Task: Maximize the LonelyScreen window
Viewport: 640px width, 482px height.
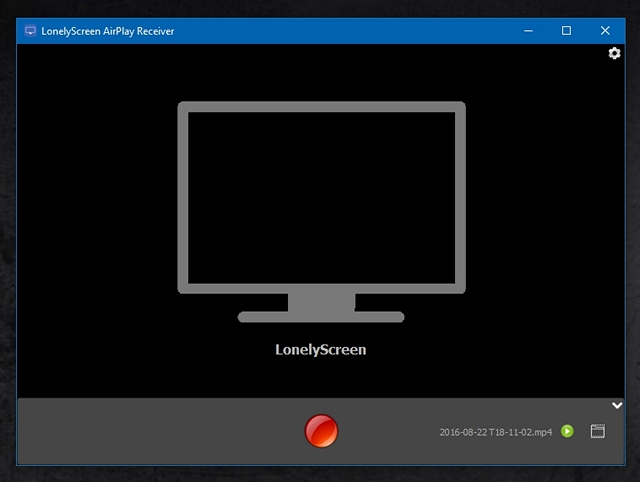Action: [566, 31]
